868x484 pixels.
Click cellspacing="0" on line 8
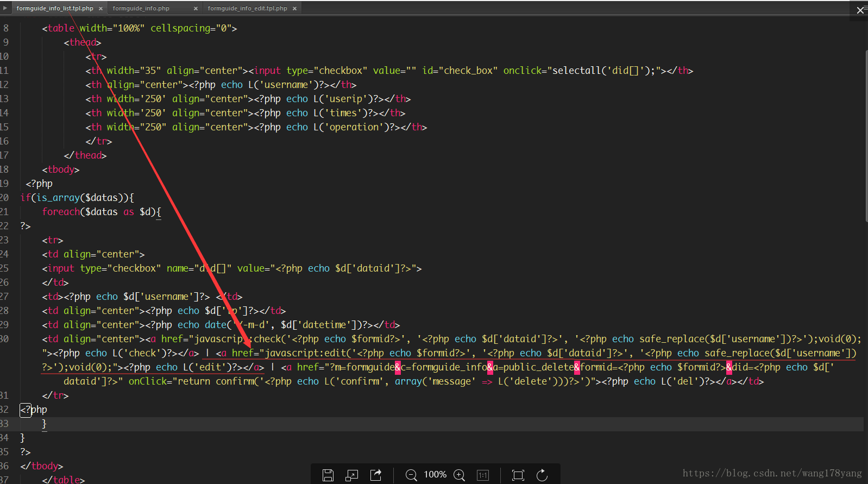click(191, 28)
